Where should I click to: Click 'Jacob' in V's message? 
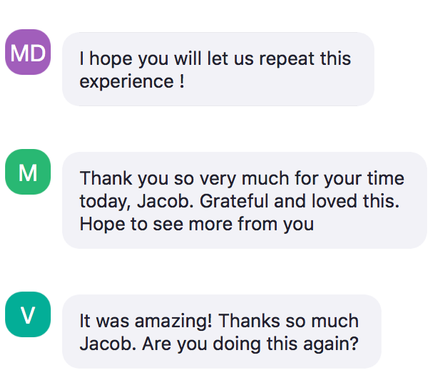point(106,344)
